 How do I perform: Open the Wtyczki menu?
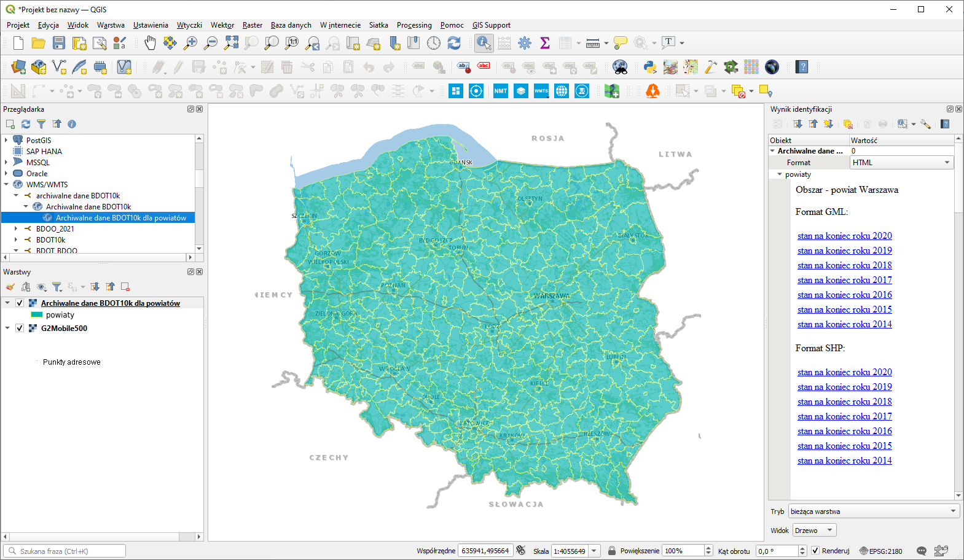click(x=189, y=25)
